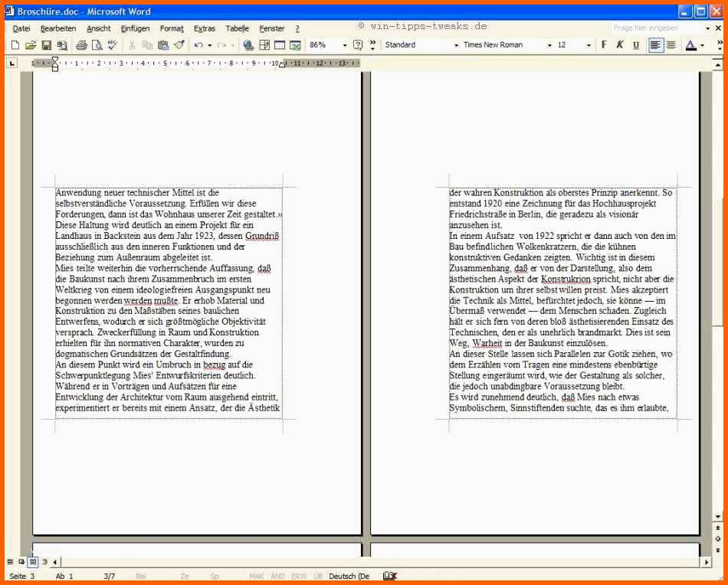
Task: Click the vertical scrollbar up arrow
Action: (718, 65)
